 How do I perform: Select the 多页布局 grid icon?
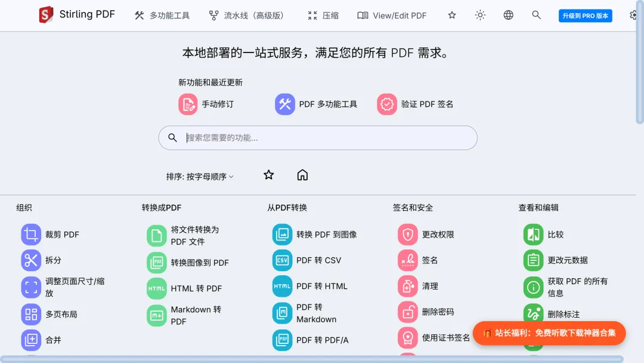[31, 314]
